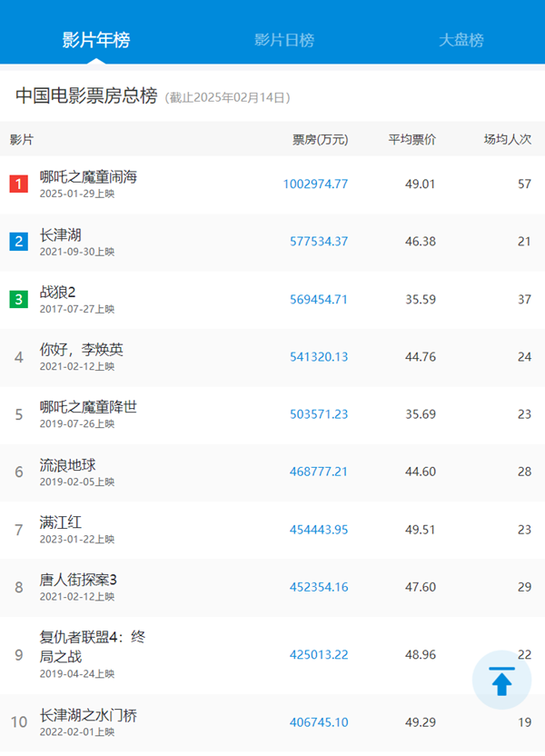Screen dimensions: 545x756
Task: Click average price 44.76
Action: click(x=421, y=356)
